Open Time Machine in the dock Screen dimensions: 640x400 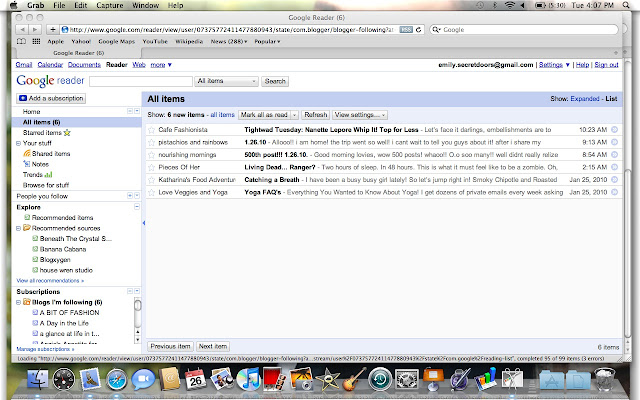coord(380,380)
